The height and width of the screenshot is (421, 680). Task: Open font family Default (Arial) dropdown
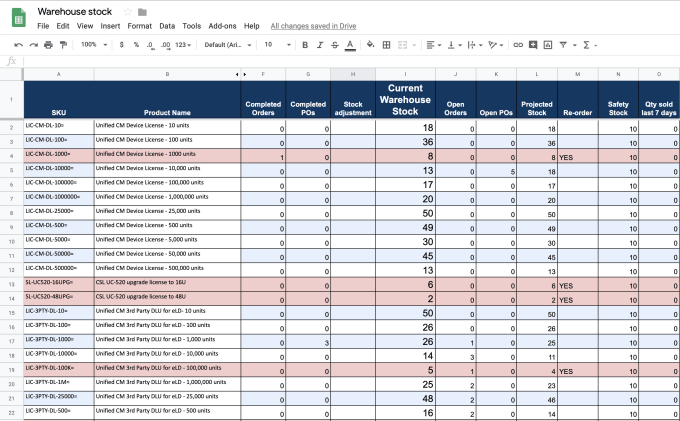point(228,45)
